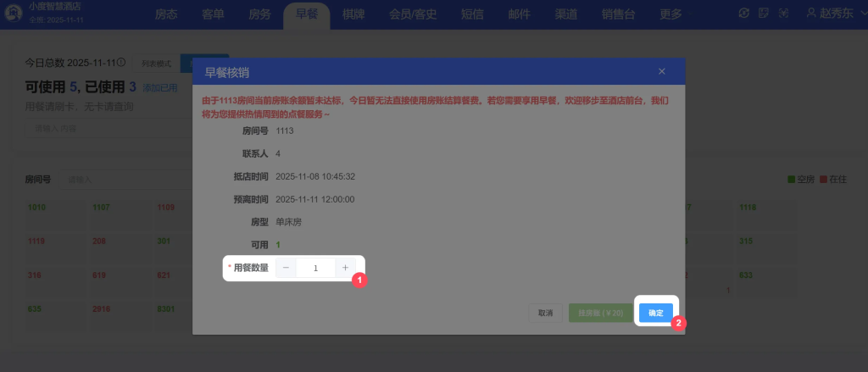Click the plus icon to increase 用餐数量
This screenshot has height=372, width=868.
(x=345, y=268)
